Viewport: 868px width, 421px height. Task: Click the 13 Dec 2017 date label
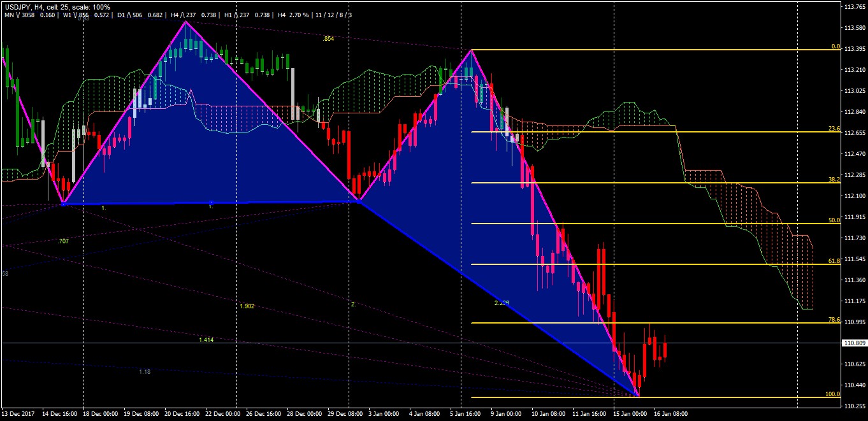[17, 414]
